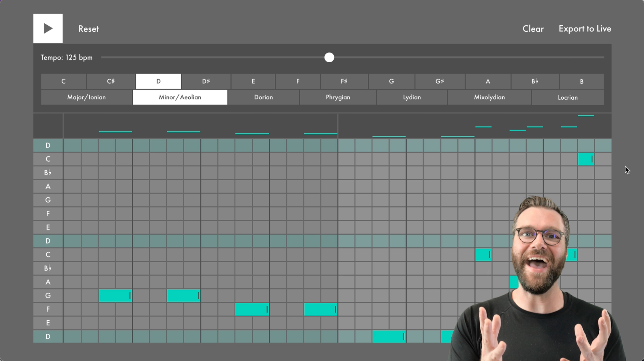The height and width of the screenshot is (361, 644).
Task: Choose root note A
Action: (x=488, y=81)
